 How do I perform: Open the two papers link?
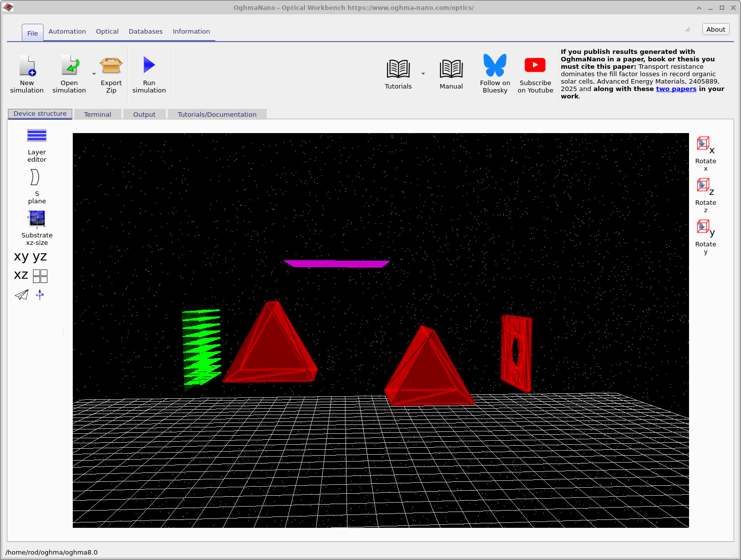pyautogui.click(x=676, y=89)
